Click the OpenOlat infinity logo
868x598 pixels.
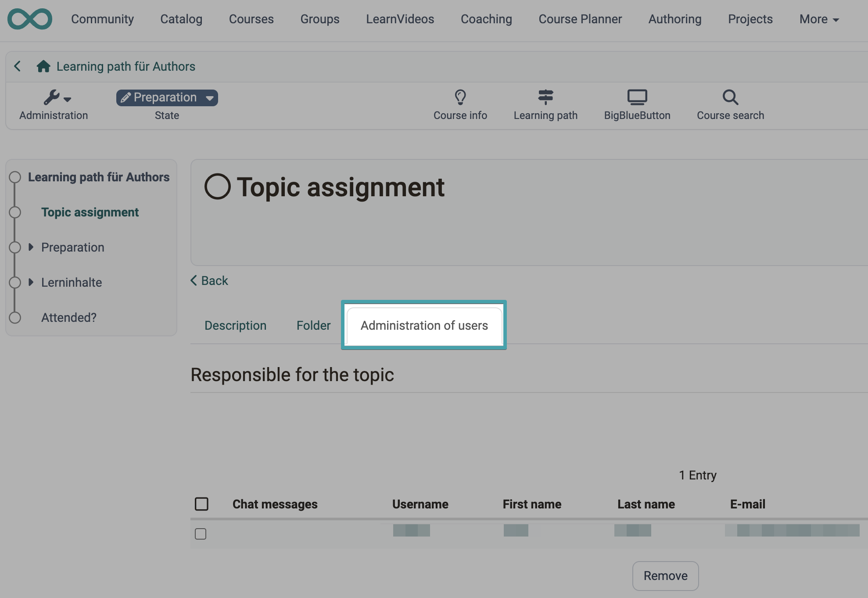pyautogui.click(x=30, y=19)
